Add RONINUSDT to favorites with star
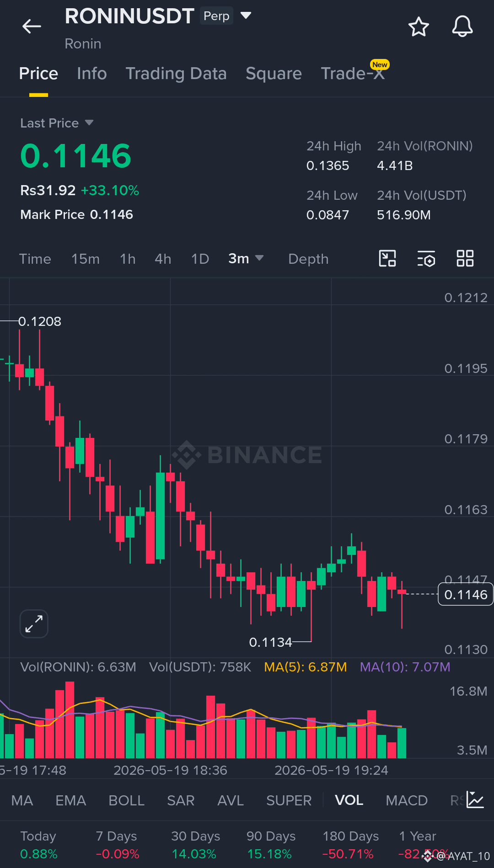Image resolution: width=494 pixels, height=868 pixels. [x=419, y=27]
